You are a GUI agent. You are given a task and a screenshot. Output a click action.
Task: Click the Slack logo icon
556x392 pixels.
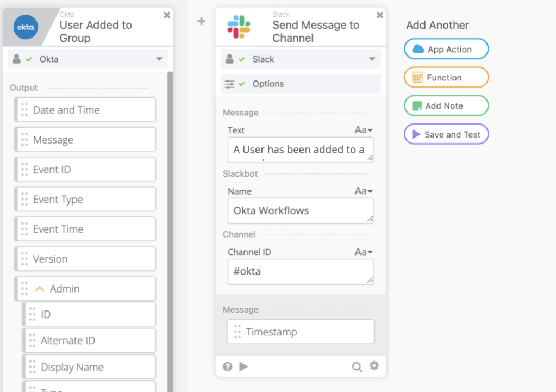pyautogui.click(x=239, y=27)
